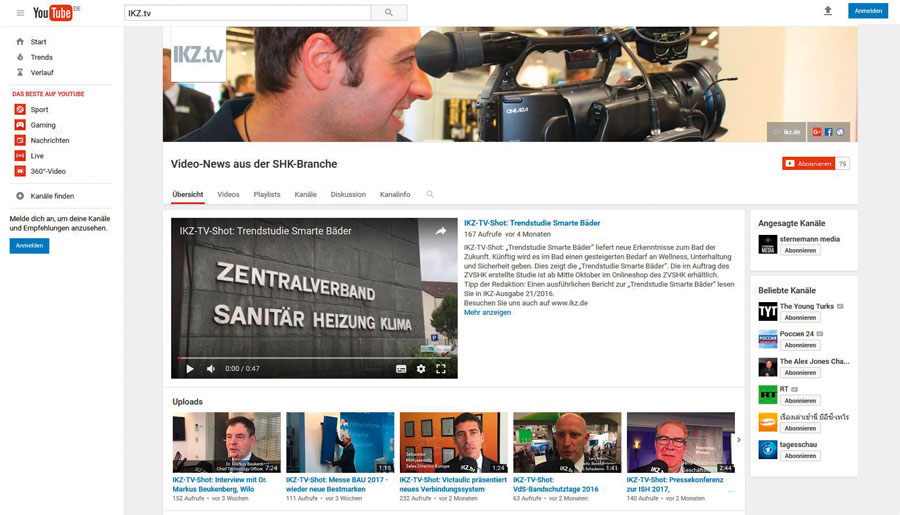Click in the search input field
The height and width of the screenshot is (515, 900).
(247, 13)
